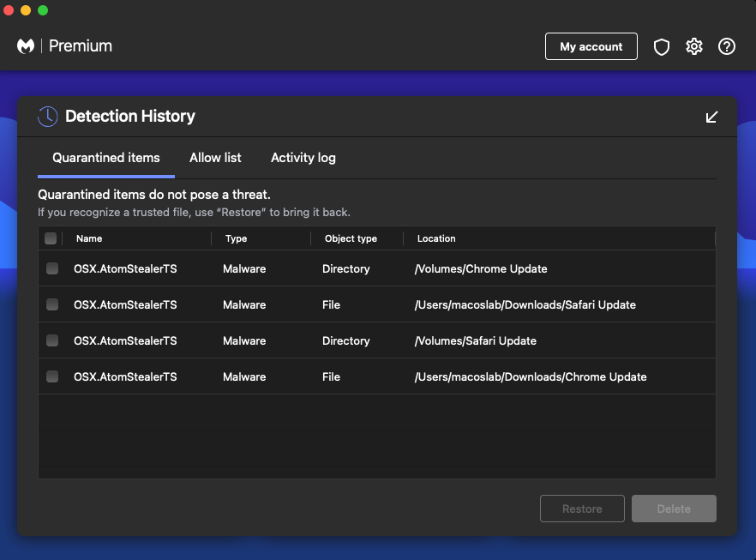
Task: Close the window with the red button
Action: (x=9, y=10)
